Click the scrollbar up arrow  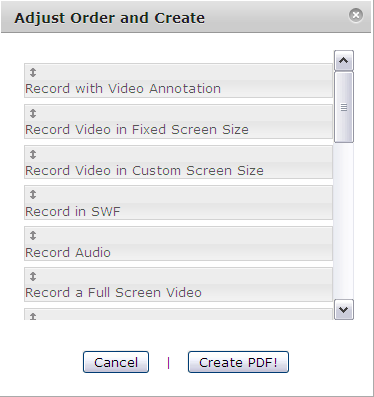coord(344,60)
